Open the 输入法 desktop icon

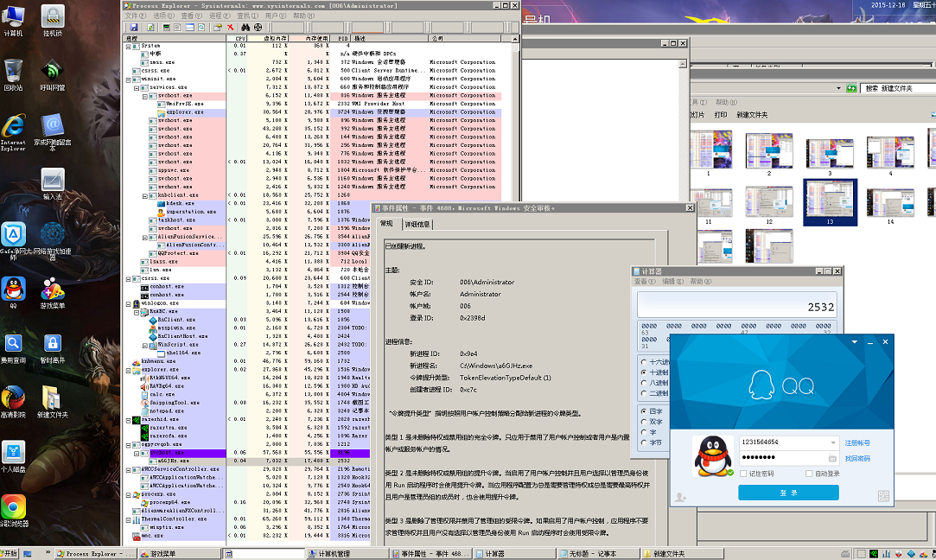click(53, 183)
